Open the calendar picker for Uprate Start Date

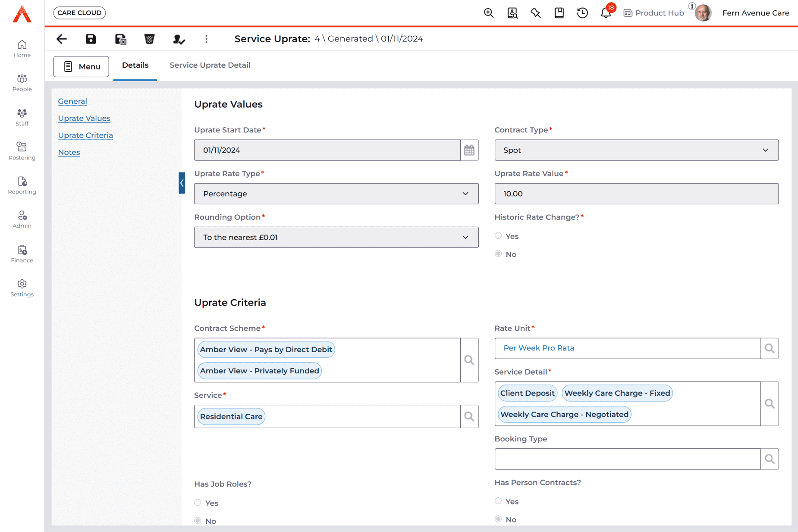469,150
